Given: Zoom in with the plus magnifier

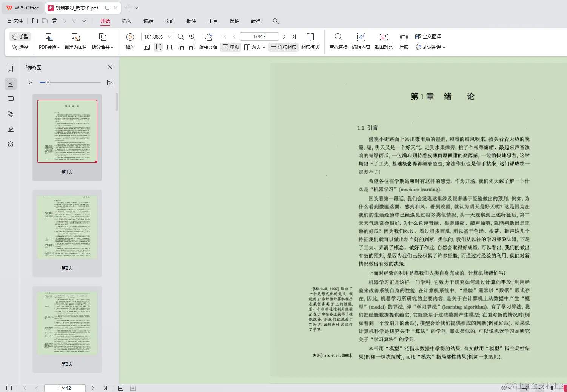Looking at the screenshot, I should point(192,37).
